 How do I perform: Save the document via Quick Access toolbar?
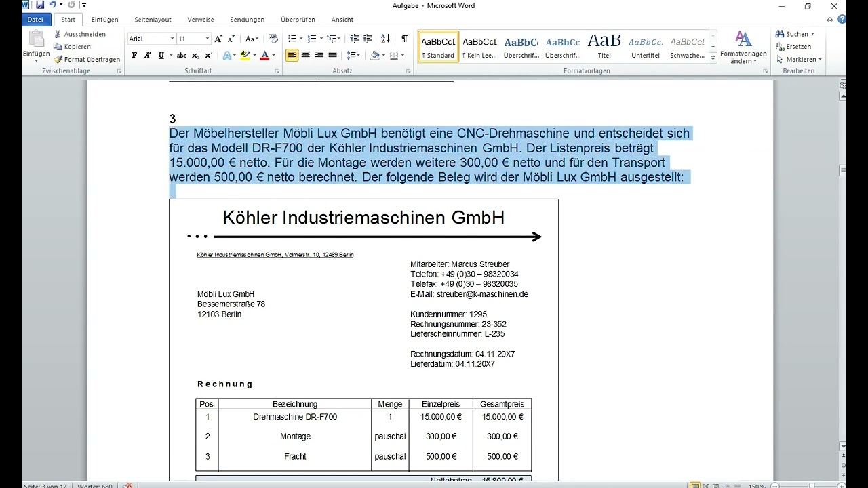click(x=40, y=5)
